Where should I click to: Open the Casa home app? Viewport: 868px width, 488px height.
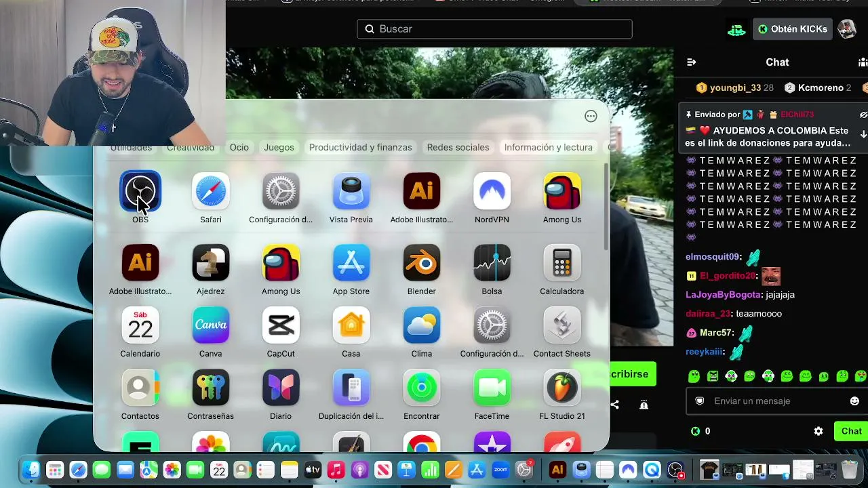tap(351, 325)
